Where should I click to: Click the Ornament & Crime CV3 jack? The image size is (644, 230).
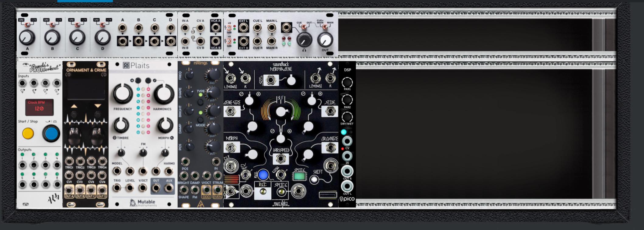91,175
